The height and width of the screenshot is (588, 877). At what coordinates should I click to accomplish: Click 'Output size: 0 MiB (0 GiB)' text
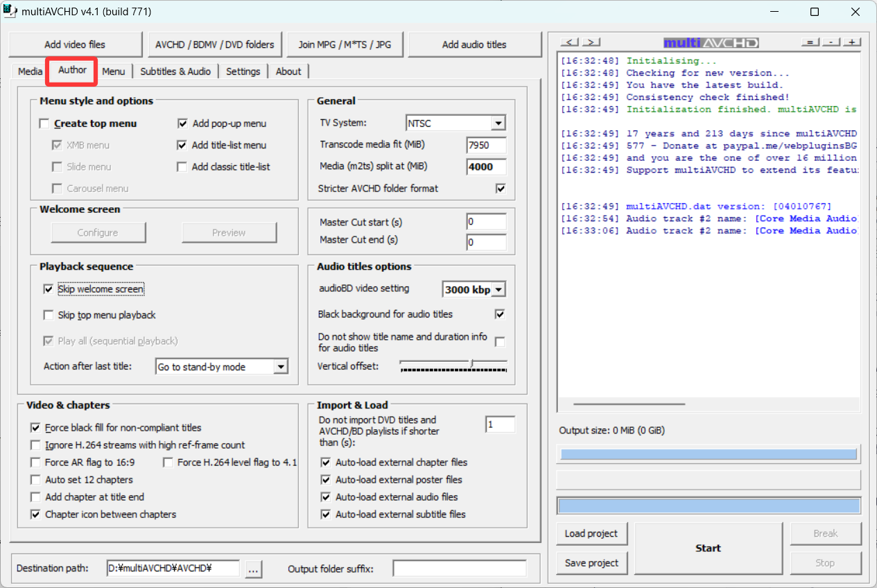tap(611, 431)
